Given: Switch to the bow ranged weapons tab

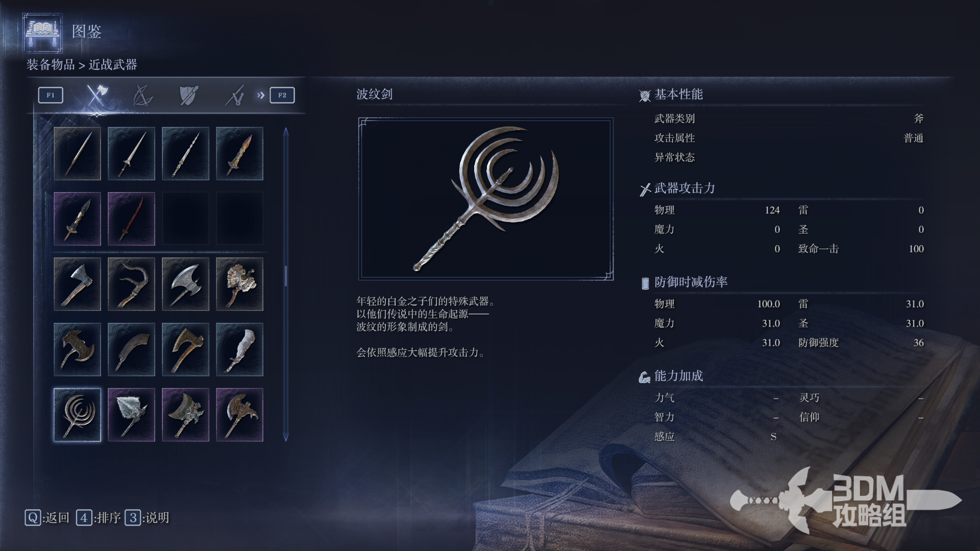Looking at the screenshot, I should 143,95.
